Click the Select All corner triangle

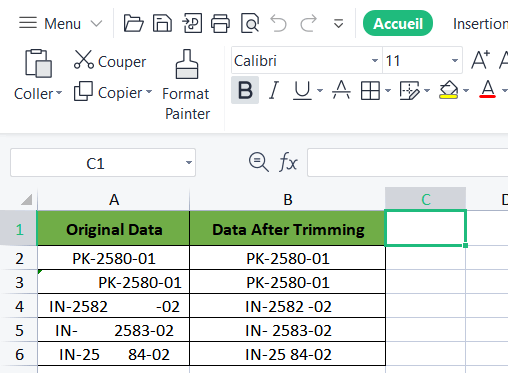[x=27, y=199]
